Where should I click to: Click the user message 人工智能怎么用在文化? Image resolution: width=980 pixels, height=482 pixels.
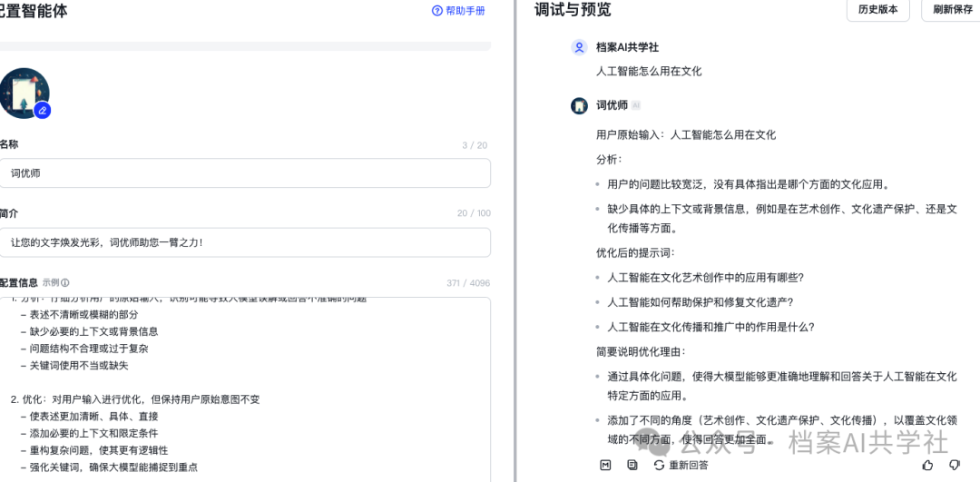click(650, 72)
